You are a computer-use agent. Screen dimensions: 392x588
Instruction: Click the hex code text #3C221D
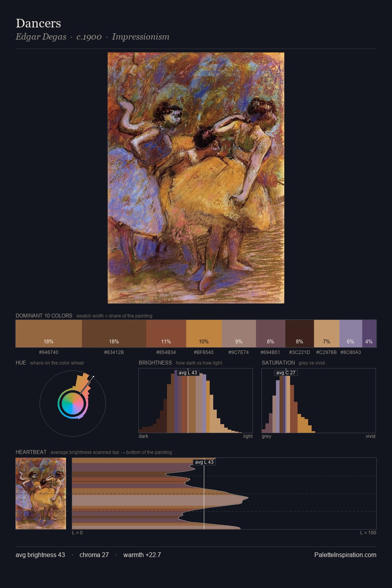pyautogui.click(x=299, y=352)
